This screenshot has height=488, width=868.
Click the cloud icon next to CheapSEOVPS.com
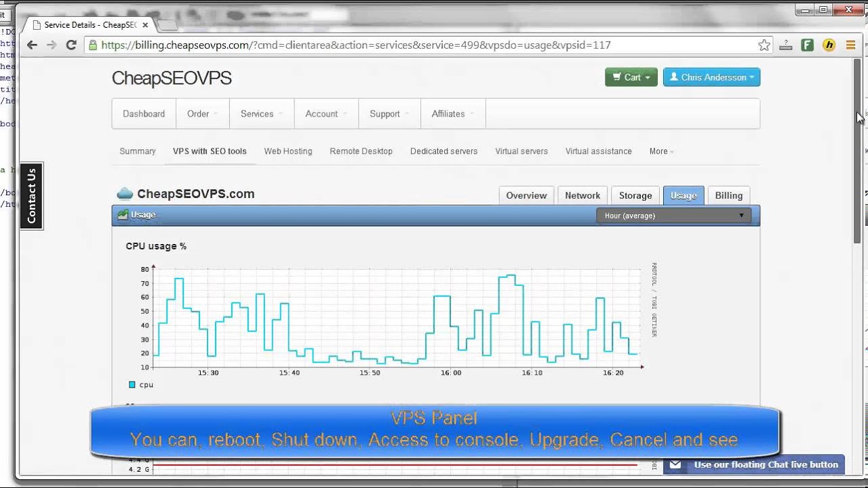125,194
